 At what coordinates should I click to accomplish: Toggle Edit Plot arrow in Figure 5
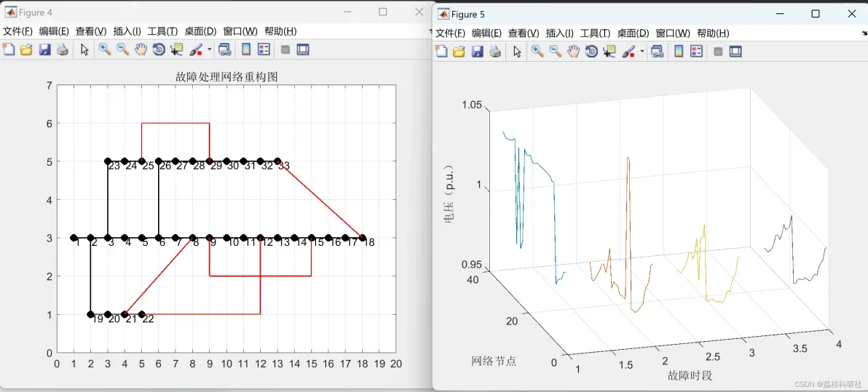517,52
